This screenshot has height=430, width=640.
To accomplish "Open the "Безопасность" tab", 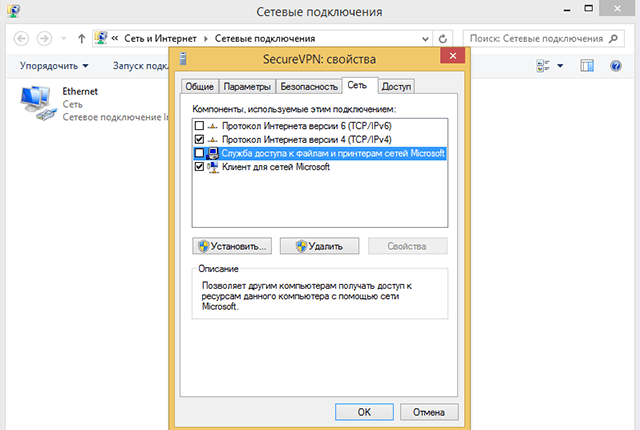I will [309, 86].
